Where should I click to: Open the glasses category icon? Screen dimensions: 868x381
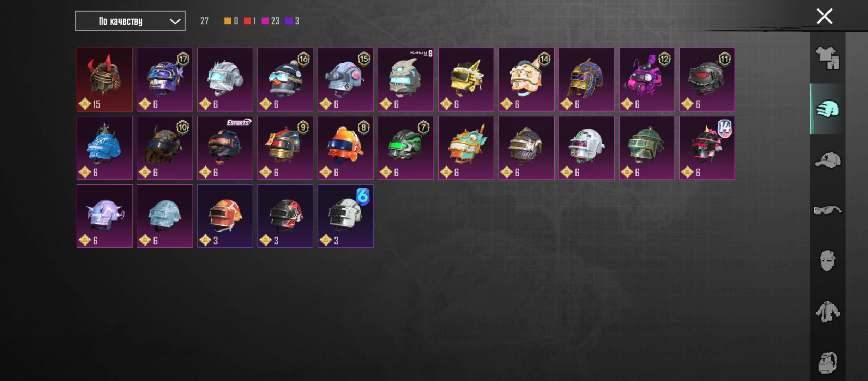[x=827, y=211]
